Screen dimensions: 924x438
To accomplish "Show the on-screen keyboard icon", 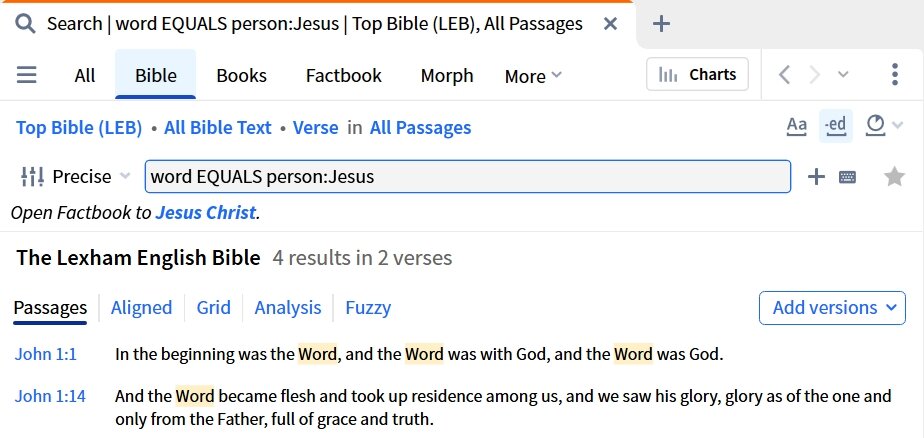I will [x=847, y=177].
